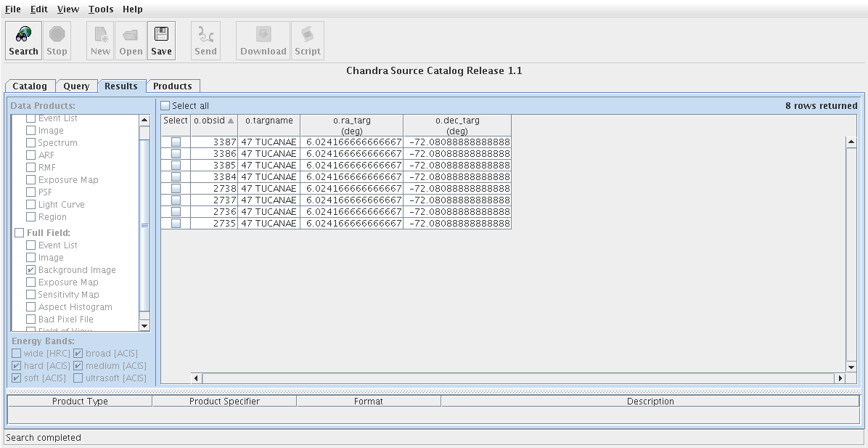
Task: Click the o.targname column header
Action: click(269, 121)
